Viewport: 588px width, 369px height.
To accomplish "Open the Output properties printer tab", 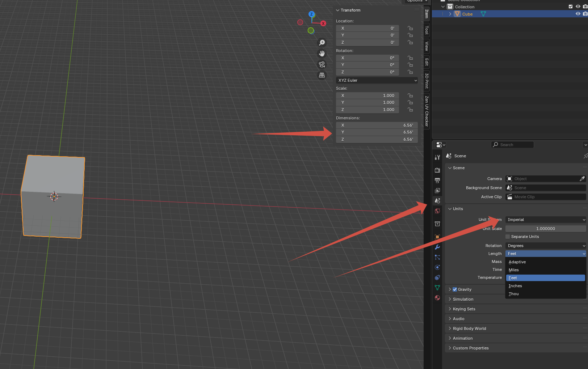I will [437, 180].
